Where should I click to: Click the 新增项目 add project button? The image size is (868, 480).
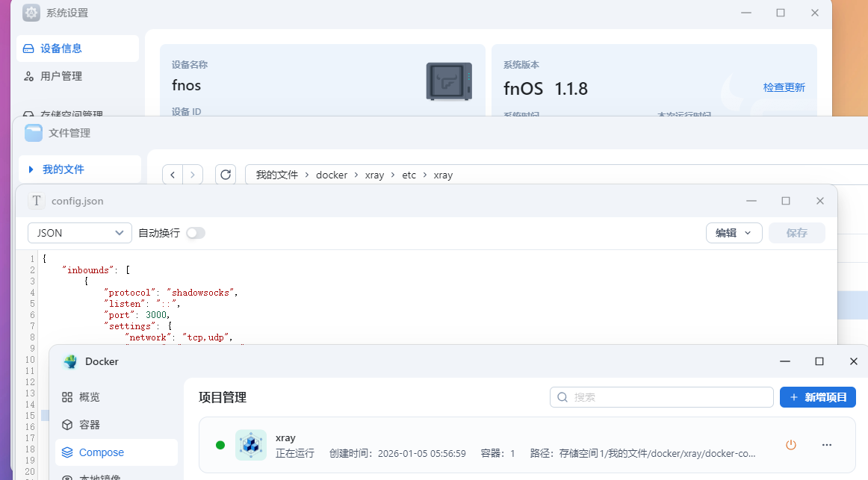(818, 397)
